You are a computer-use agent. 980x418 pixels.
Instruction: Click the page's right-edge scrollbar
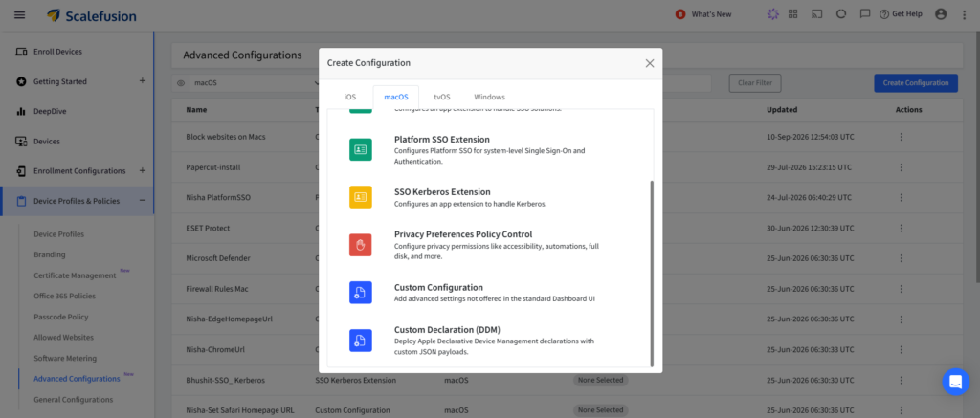click(x=977, y=156)
